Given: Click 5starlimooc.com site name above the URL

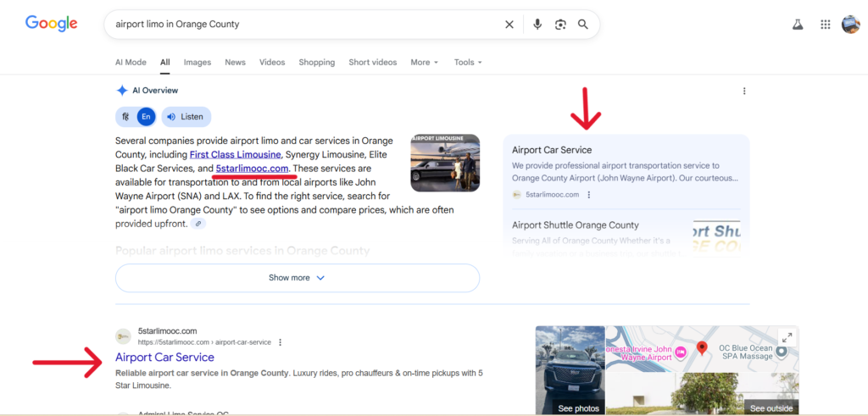Looking at the screenshot, I should click(x=168, y=331).
